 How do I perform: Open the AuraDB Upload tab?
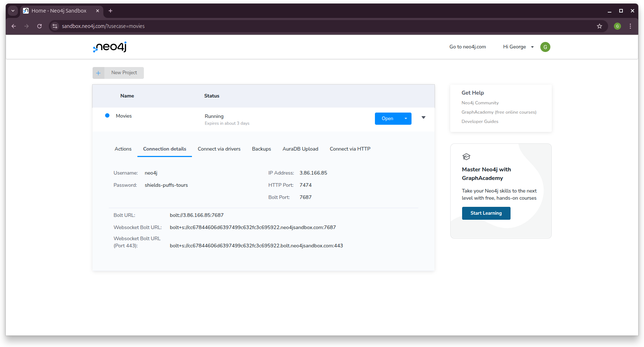300,149
